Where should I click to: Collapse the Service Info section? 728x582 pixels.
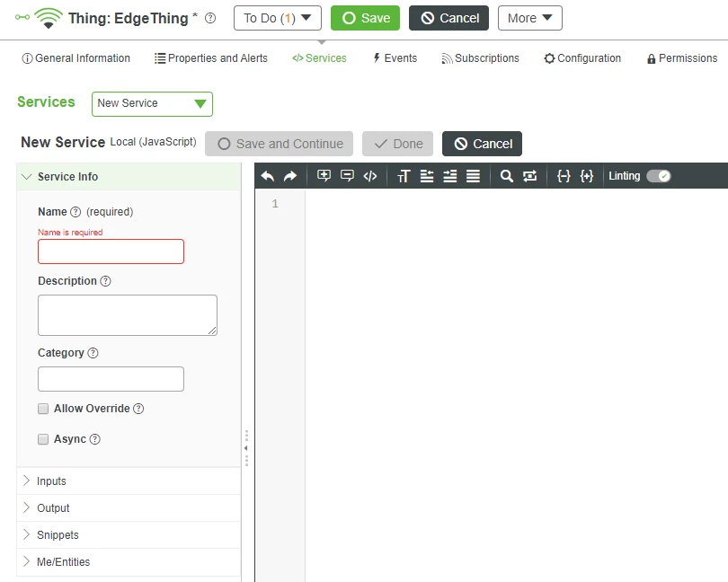[129, 176]
